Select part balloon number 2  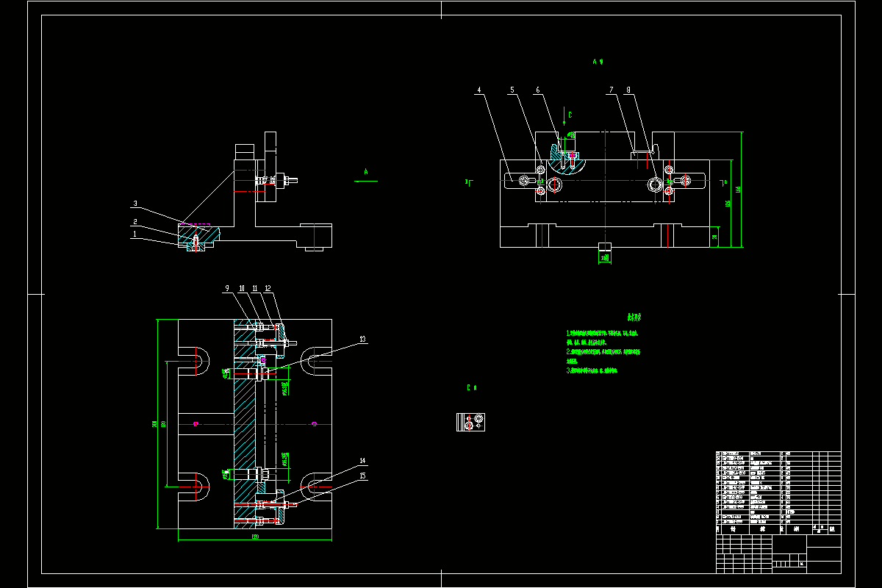pyautogui.click(x=135, y=220)
